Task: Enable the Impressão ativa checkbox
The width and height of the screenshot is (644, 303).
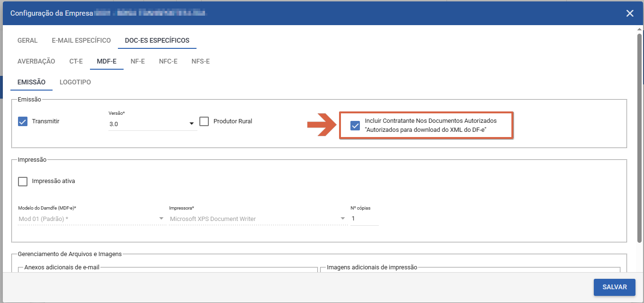Action: pyautogui.click(x=23, y=181)
